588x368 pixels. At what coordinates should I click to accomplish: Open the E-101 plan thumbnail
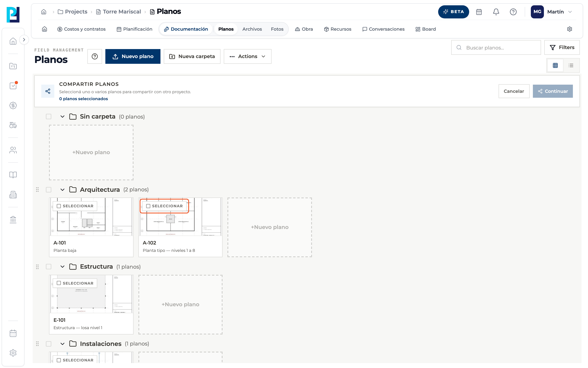91,294
